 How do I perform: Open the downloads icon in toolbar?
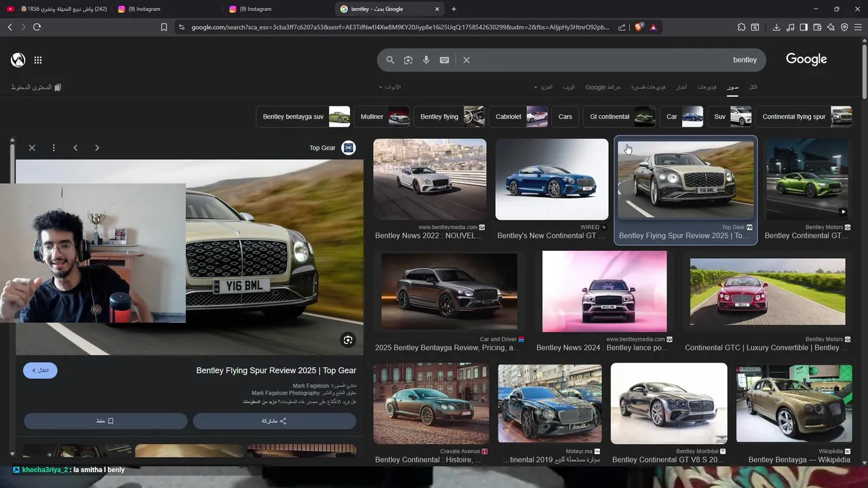coord(776,27)
